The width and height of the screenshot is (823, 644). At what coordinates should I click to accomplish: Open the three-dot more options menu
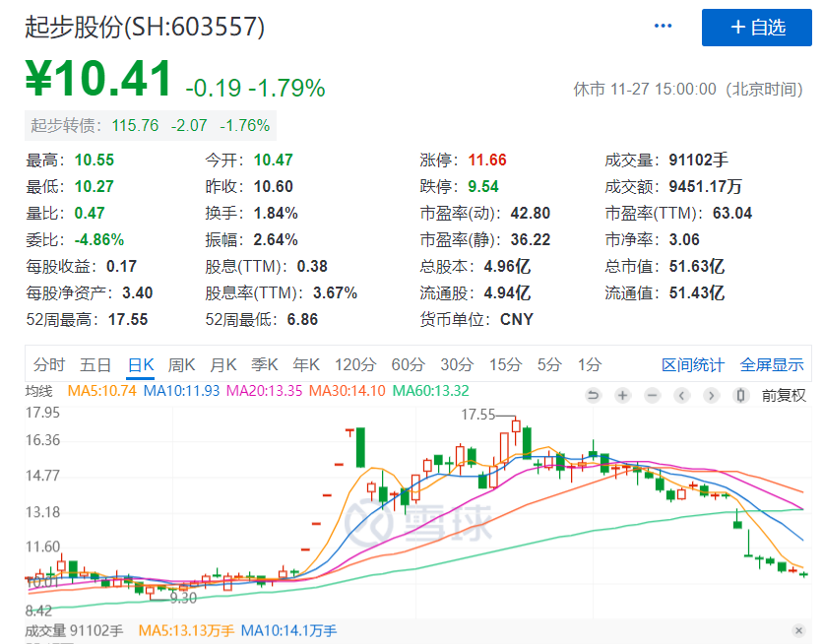663,26
